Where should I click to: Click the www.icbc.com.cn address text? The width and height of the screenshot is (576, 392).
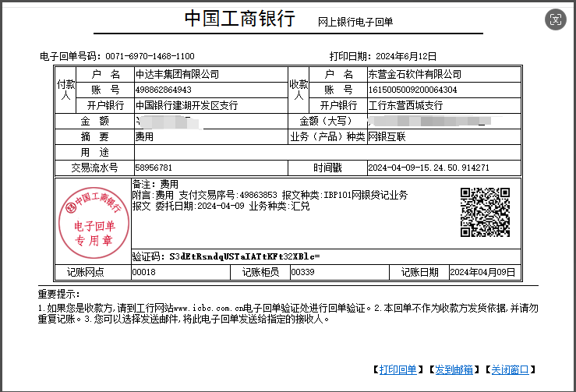[x=208, y=309]
